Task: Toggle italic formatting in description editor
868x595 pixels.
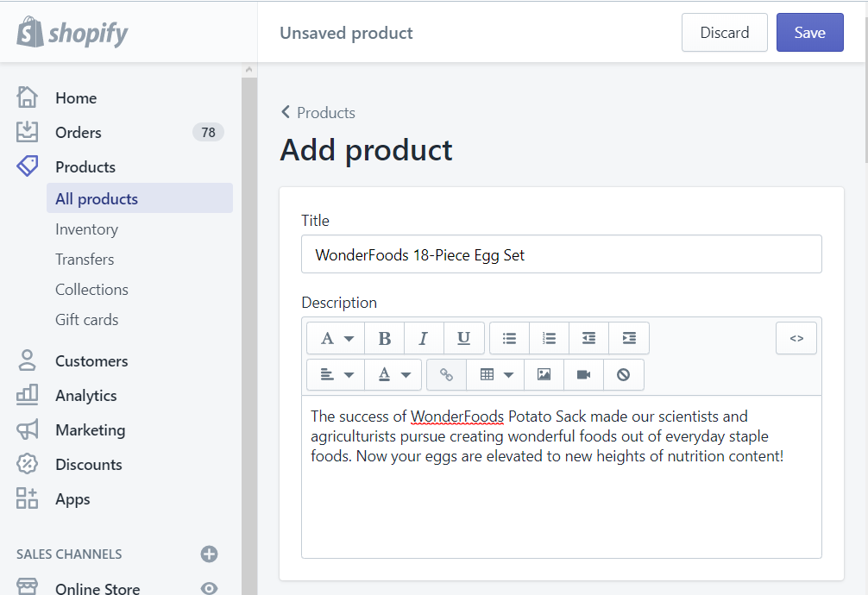Action: tap(424, 338)
